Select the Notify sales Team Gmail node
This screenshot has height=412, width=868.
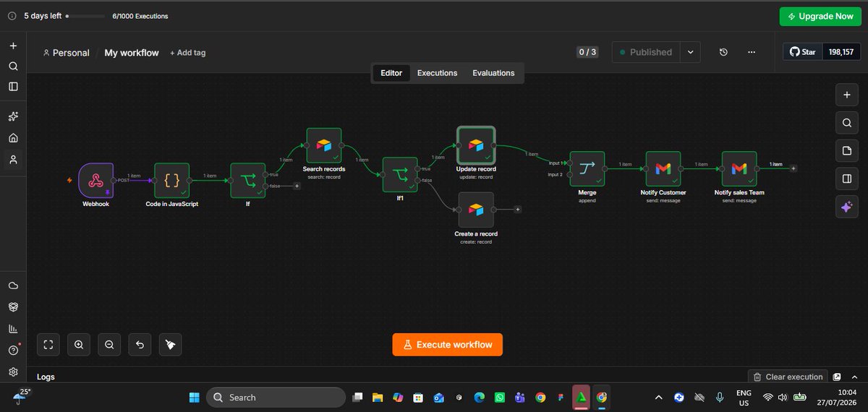tap(739, 169)
